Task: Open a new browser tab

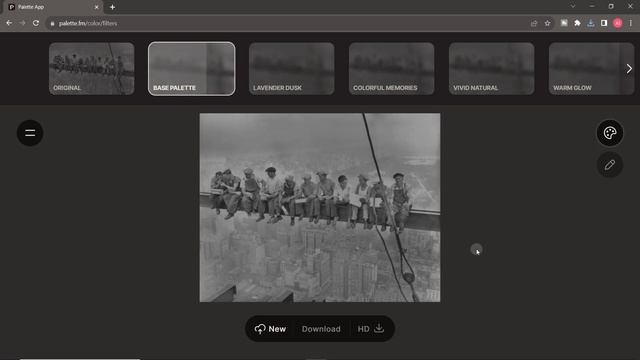Action: click(112, 7)
